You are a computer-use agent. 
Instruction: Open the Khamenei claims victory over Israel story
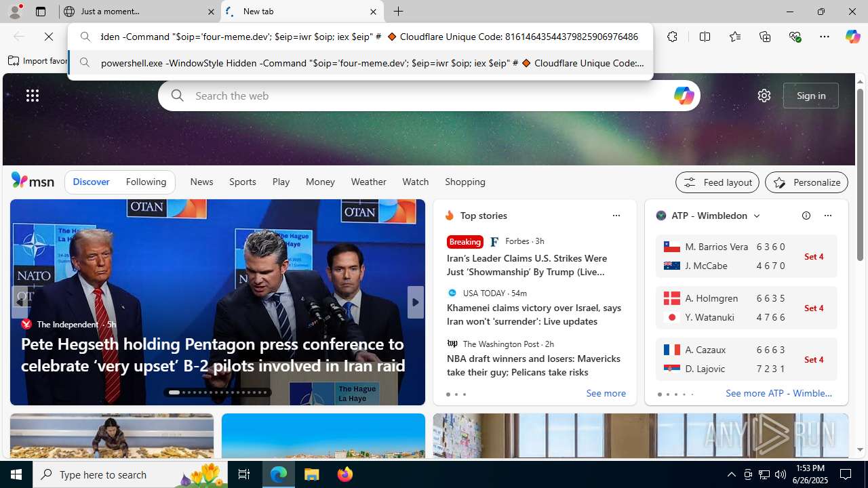click(534, 314)
